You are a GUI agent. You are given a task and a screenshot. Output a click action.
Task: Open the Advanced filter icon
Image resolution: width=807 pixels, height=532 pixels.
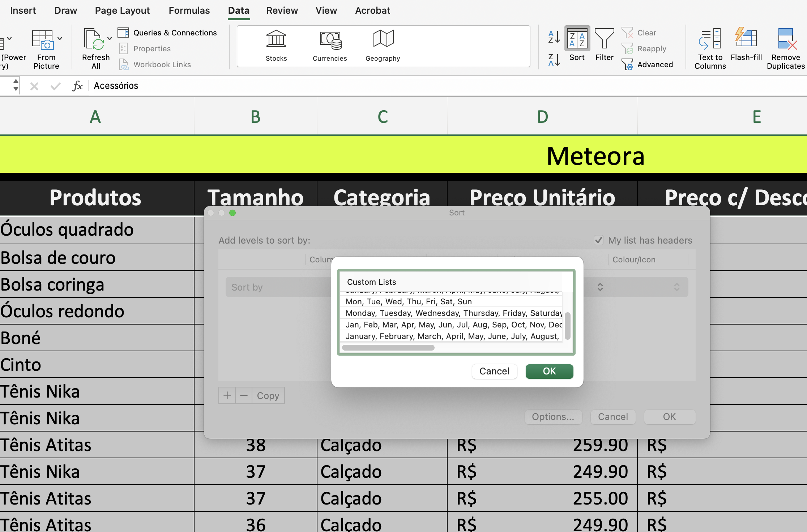(x=627, y=64)
